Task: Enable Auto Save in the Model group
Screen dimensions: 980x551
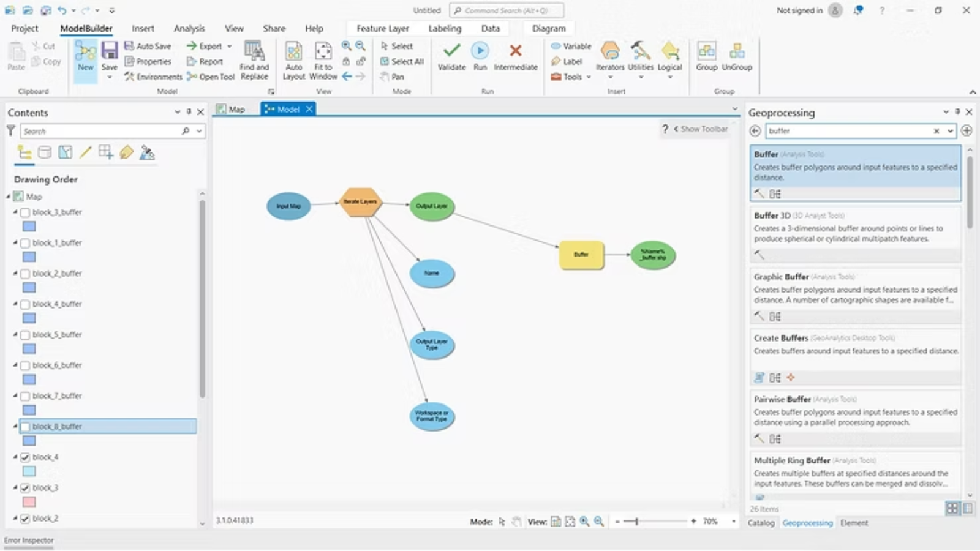Action: (148, 46)
